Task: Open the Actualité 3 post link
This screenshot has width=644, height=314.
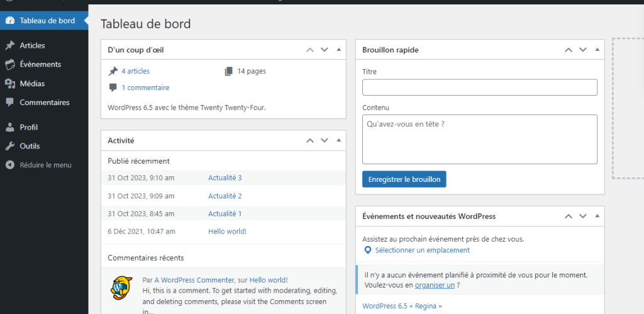Action: click(x=225, y=178)
